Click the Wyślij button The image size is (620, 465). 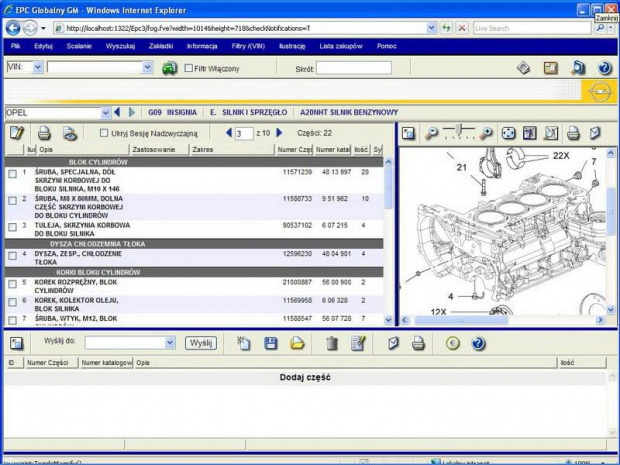pyautogui.click(x=201, y=343)
